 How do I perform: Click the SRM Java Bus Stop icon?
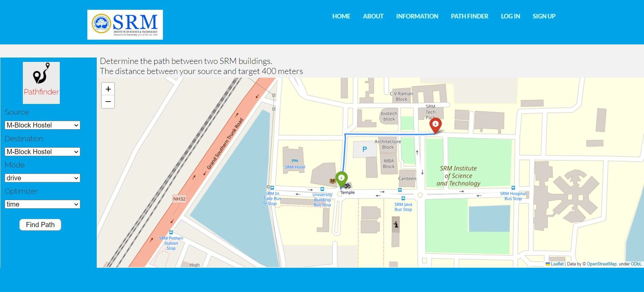403,198
